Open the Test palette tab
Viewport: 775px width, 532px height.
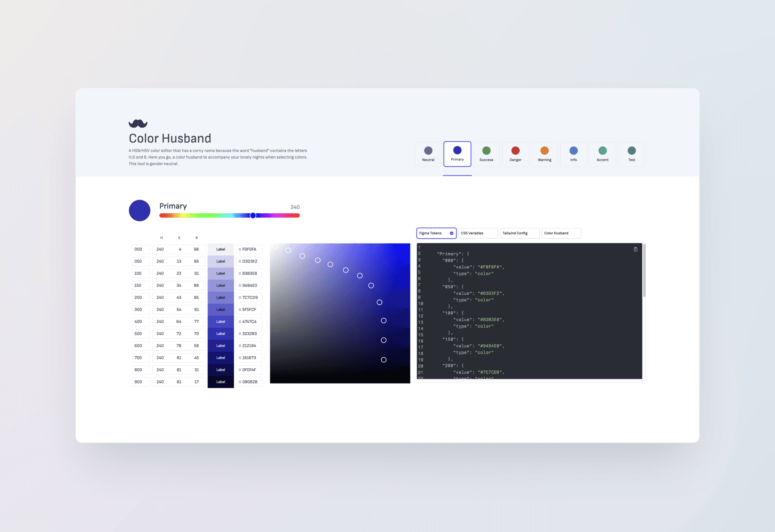click(x=632, y=154)
